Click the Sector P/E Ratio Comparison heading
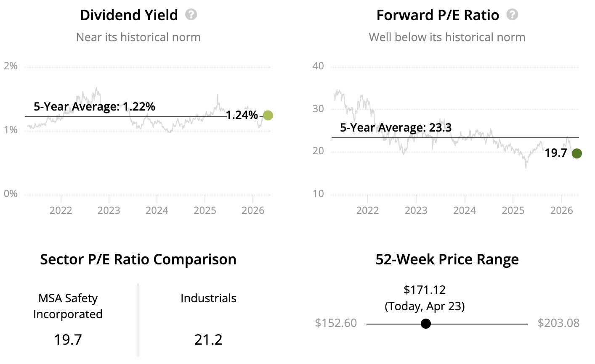The width and height of the screenshot is (595, 364). 138,259
